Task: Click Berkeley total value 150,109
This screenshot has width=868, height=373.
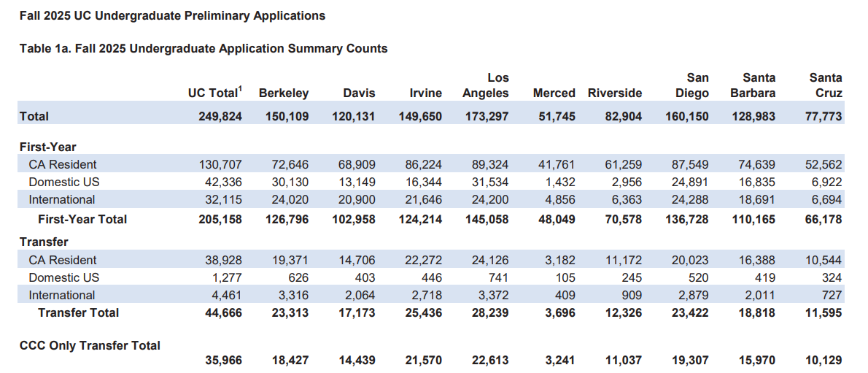Action: tap(287, 116)
